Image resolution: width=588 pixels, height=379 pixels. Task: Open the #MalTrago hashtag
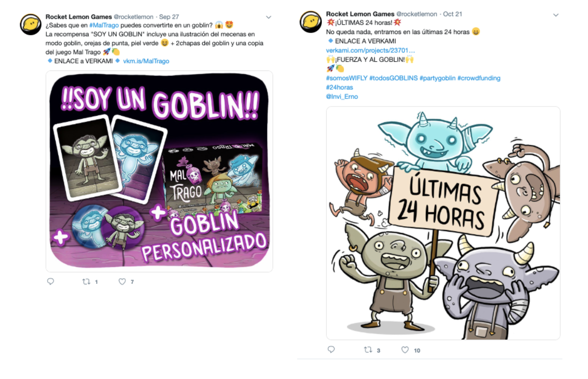[x=104, y=25]
